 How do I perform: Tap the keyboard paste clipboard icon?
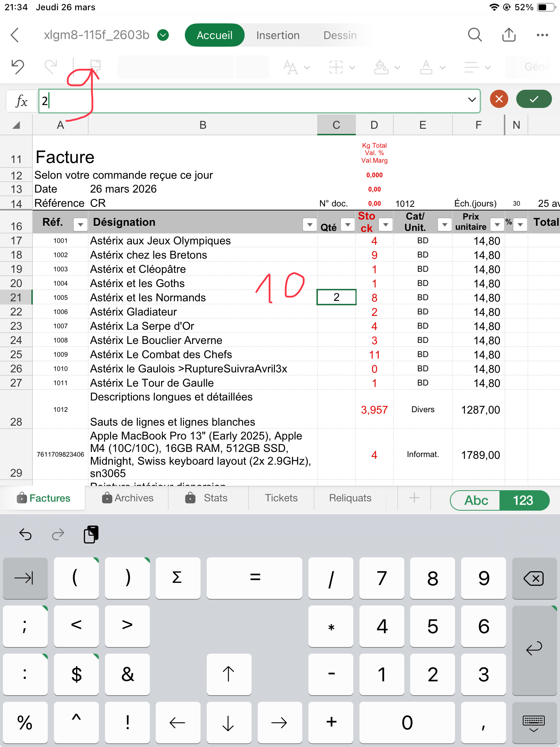91,535
